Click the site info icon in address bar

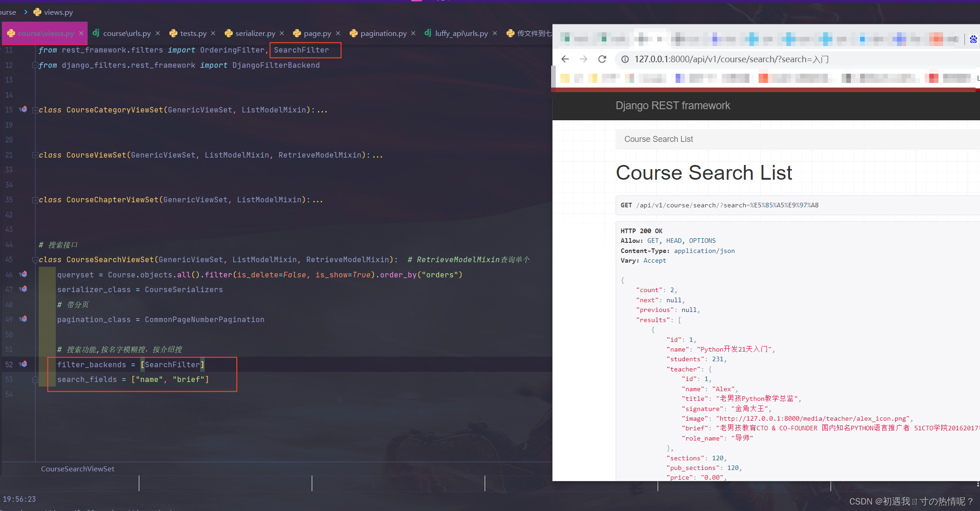625,59
